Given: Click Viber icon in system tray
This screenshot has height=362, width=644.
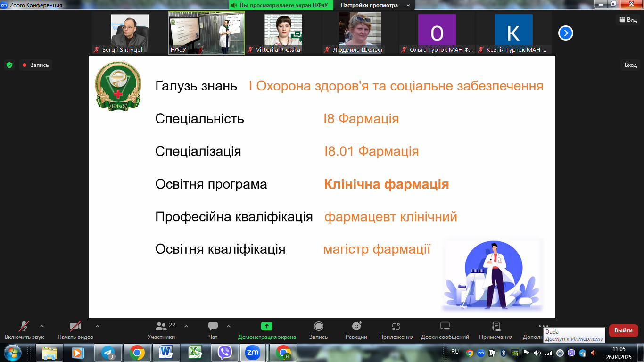Looking at the screenshot, I should click(x=571, y=353).
